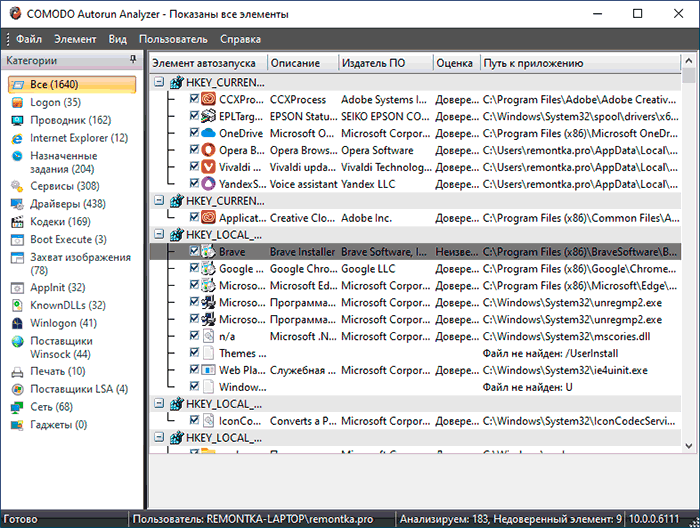
Task: Select the Все (1640) category
Action: pyautogui.click(x=72, y=84)
